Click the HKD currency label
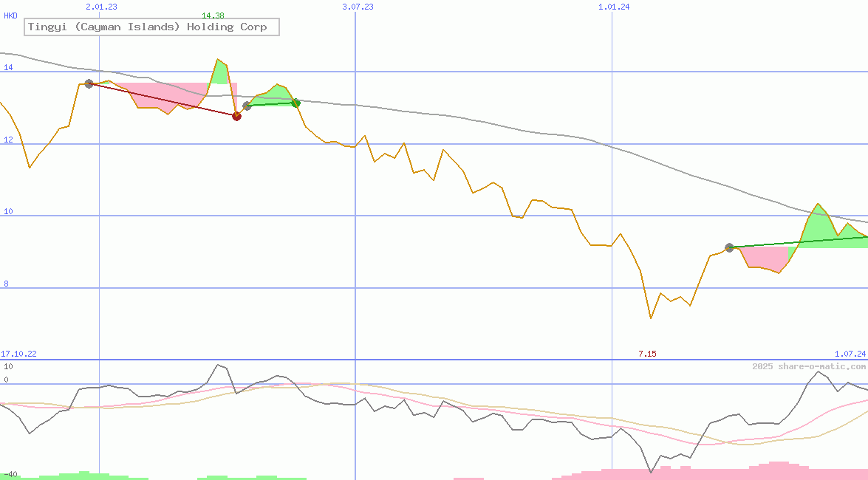 11,16
